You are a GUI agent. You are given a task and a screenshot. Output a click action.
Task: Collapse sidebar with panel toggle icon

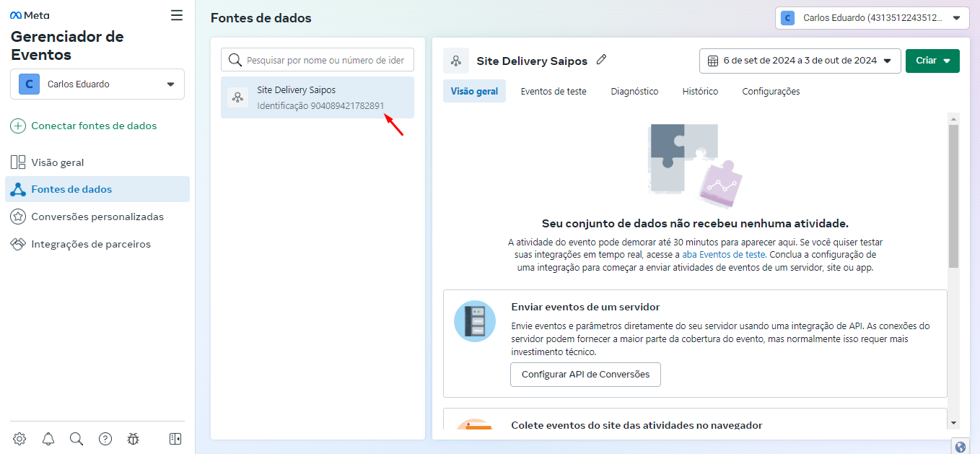click(174, 439)
